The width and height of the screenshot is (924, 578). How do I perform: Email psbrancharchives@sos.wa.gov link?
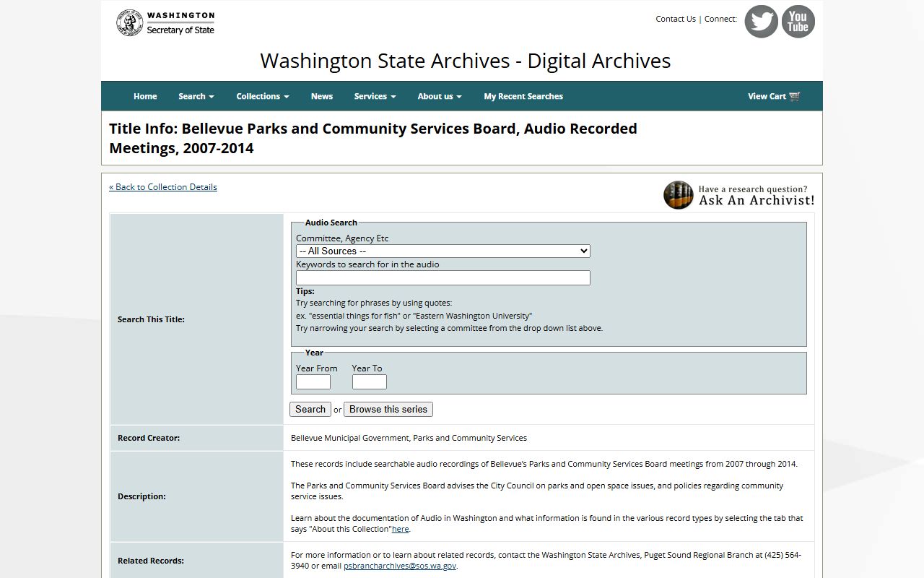400,566
